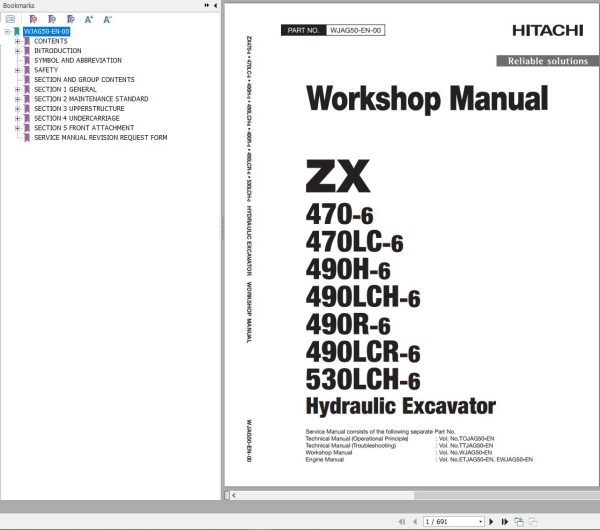
Task: Open SECTION 3 UPPERSTRUCTURE bookmark
Action: (79, 109)
